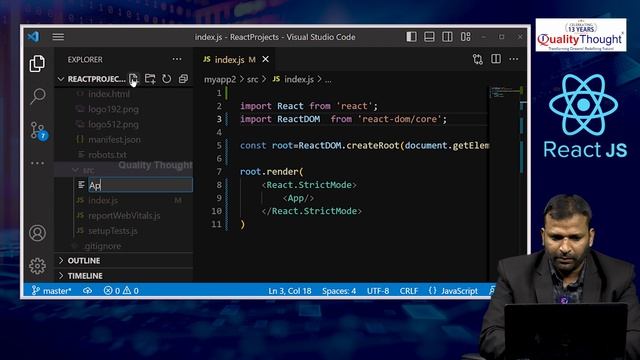This screenshot has width=640, height=360.
Task: Toggle secondary side bar layout icon
Action: point(447,37)
